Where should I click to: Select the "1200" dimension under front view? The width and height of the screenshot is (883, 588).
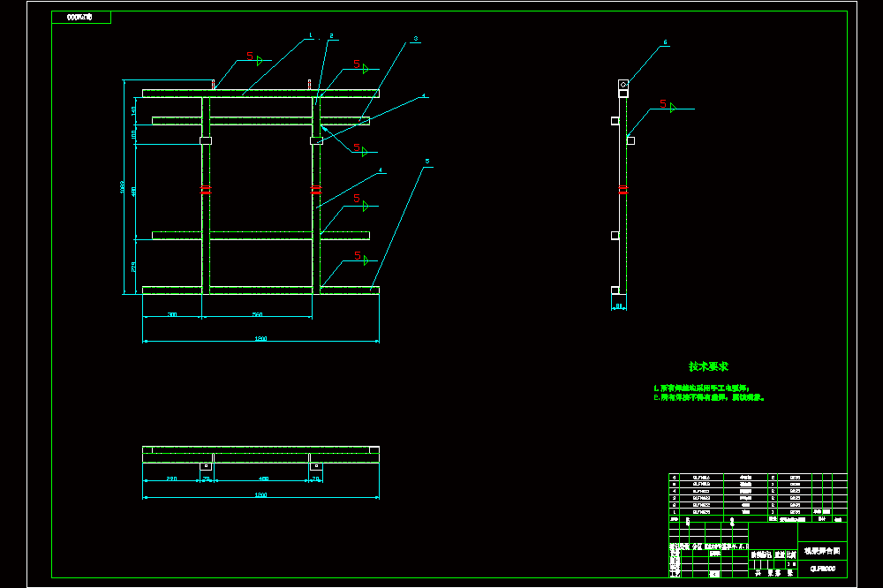(x=260, y=338)
